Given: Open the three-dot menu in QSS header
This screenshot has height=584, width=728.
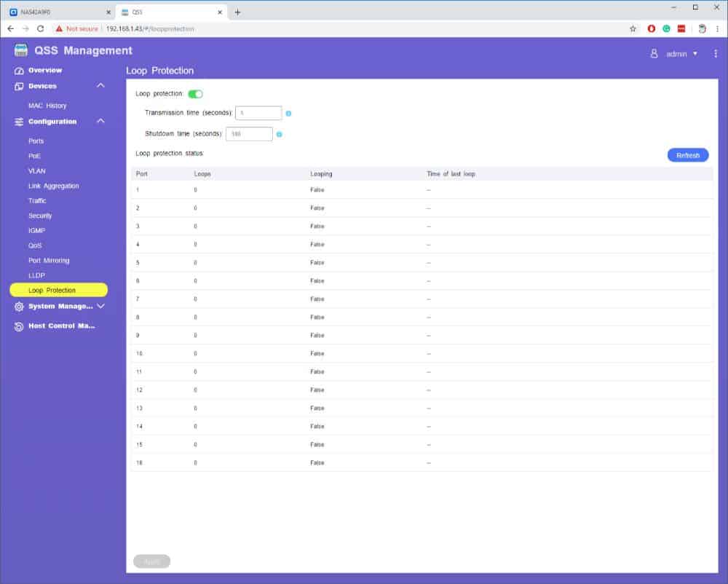Looking at the screenshot, I should 716,54.
